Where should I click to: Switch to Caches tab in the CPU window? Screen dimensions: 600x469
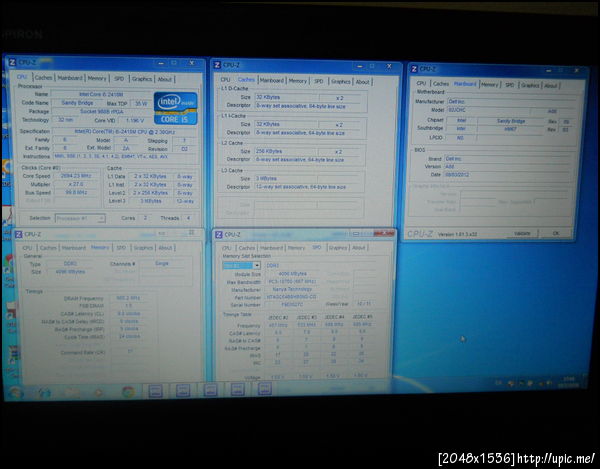[43, 78]
